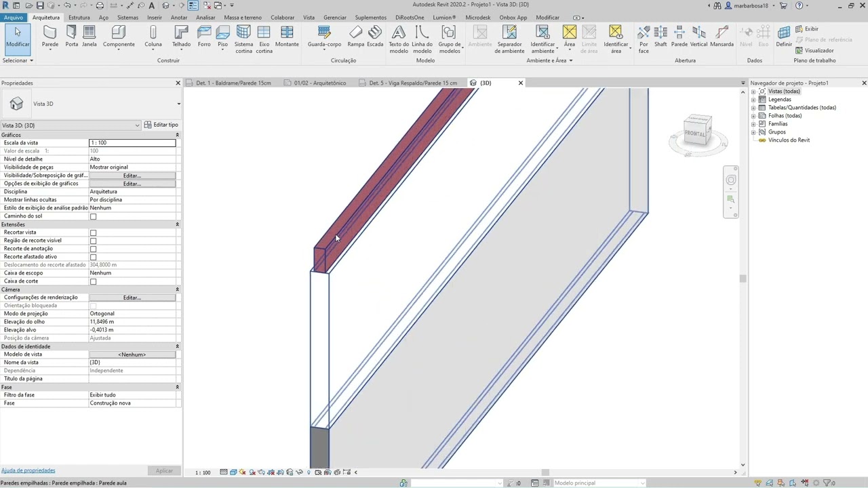
Task: Select the Shaft opening tool
Action: [x=660, y=37]
